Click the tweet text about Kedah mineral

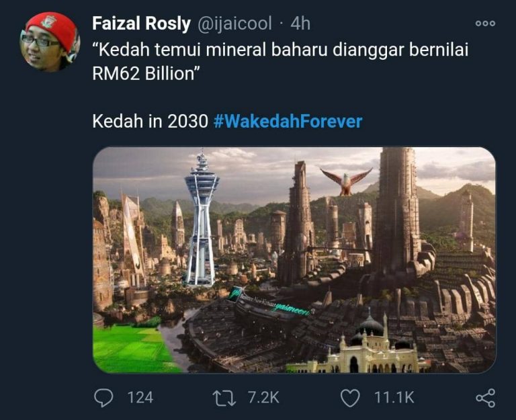pos(280,62)
